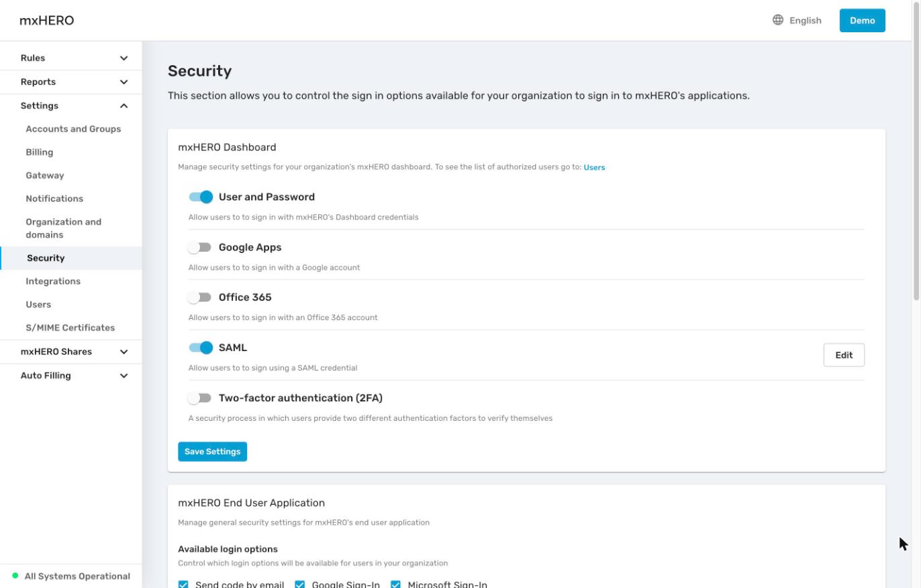This screenshot has width=921, height=588.
Task: Open Organization and domains page
Action: pyautogui.click(x=64, y=228)
